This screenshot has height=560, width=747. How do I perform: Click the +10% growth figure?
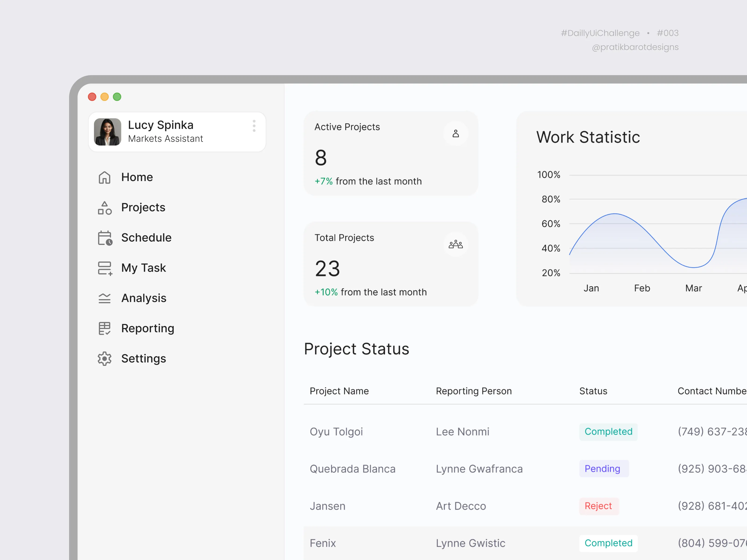[326, 292]
